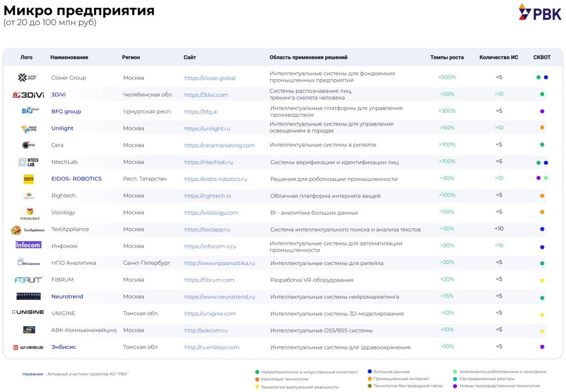The image size is (566, 392).
Task: Click the Visiology logo
Action: point(30,213)
